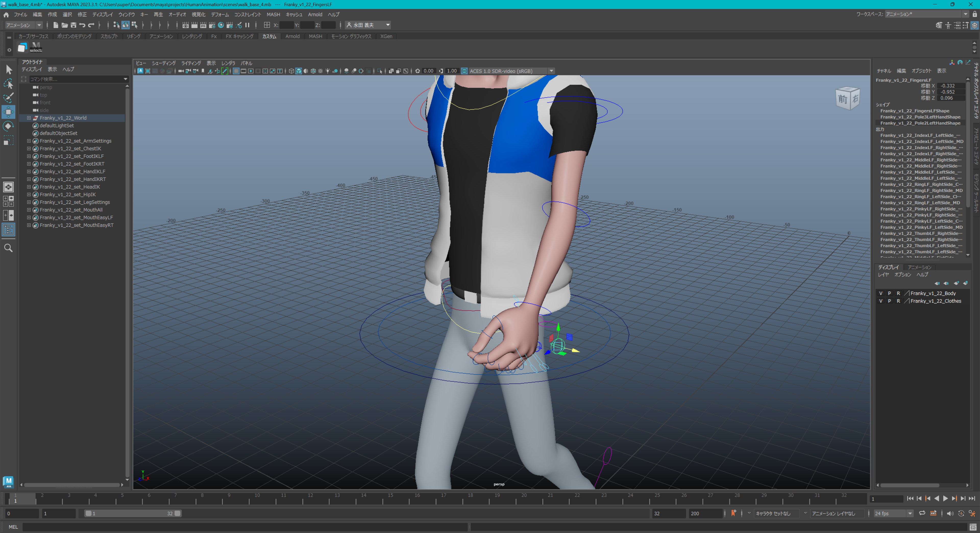This screenshot has width=980, height=533.
Task: Activate the Move tool in toolbox
Action: [x=9, y=112]
